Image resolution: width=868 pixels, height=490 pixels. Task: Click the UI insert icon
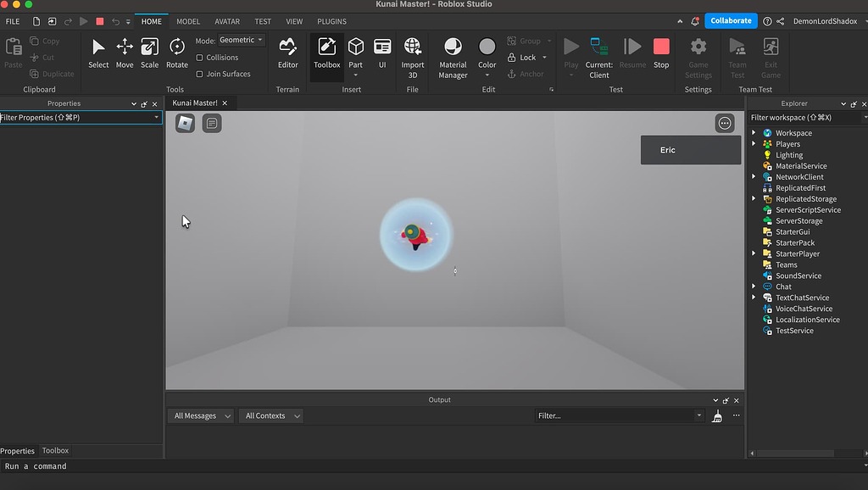pos(382,53)
